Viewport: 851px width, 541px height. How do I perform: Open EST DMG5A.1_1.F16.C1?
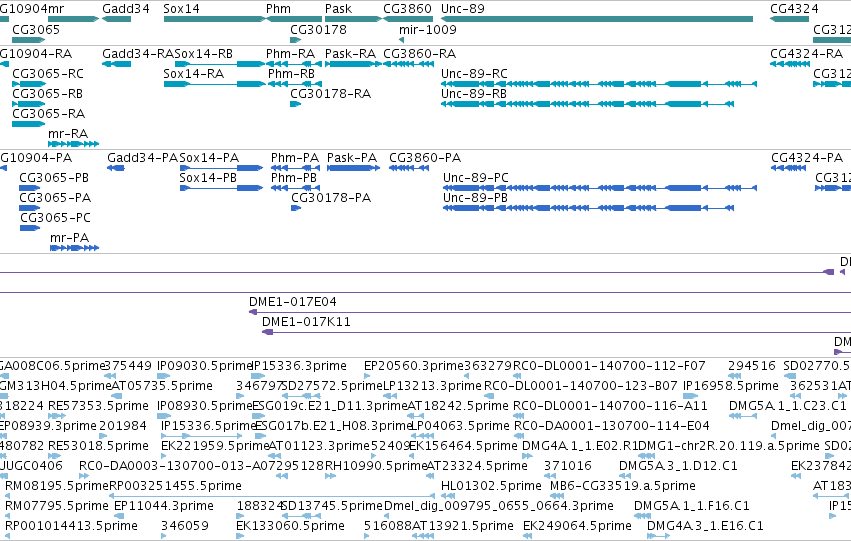pyautogui.click(x=691, y=506)
